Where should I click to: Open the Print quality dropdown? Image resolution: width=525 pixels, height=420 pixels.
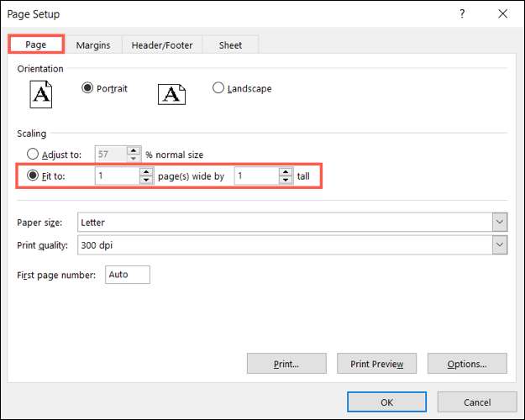(500, 244)
